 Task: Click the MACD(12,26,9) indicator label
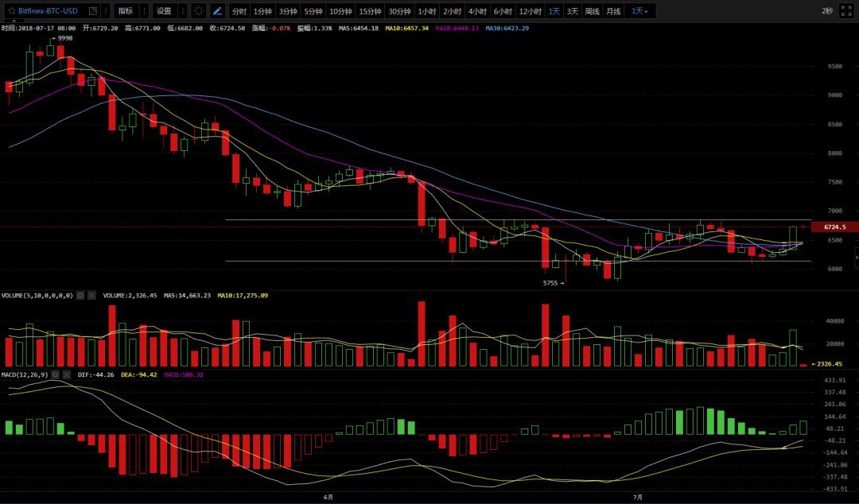(25, 374)
